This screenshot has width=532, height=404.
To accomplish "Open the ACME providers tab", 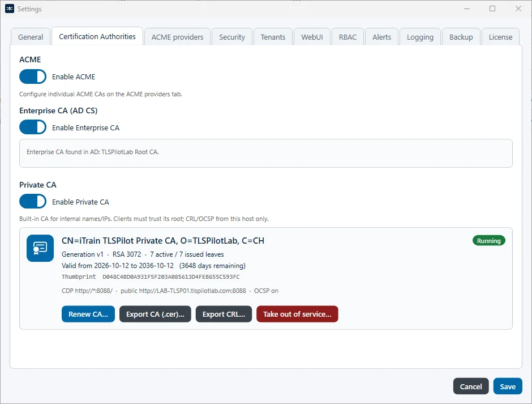I will (x=178, y=37).
